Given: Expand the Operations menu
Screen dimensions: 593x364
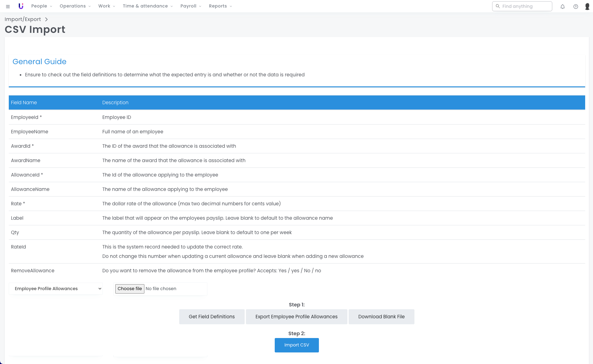Looking at the screenshot, I should [75, 6].
